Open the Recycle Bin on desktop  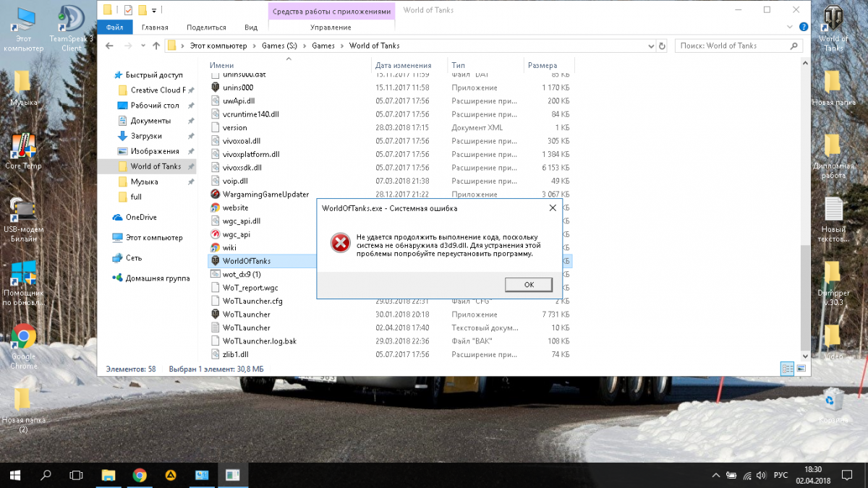(833, 399)
